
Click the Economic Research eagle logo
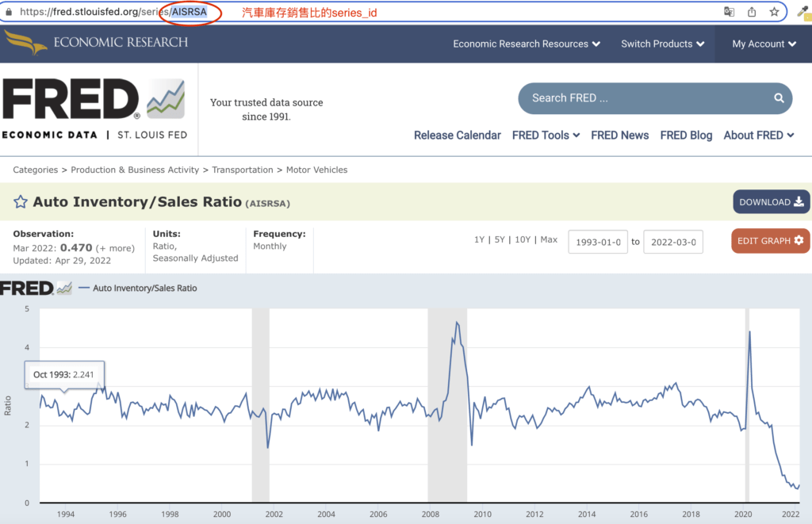pos(25,41)
